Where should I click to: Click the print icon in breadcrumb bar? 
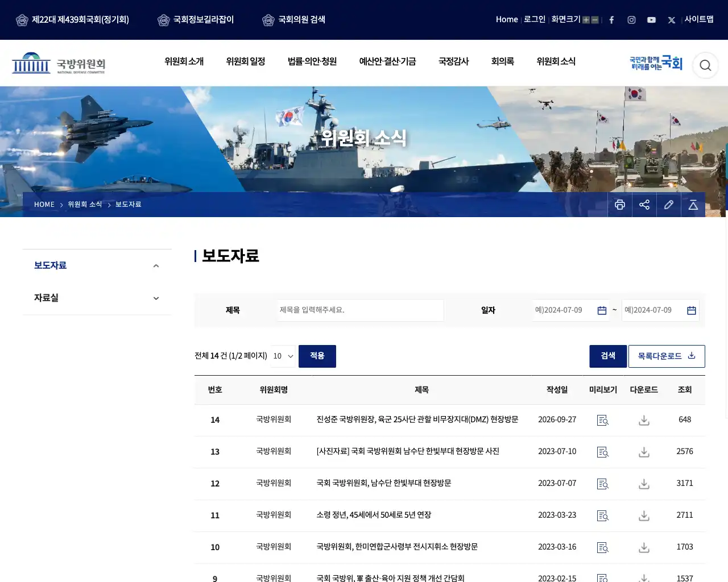[x=620, y=205]
